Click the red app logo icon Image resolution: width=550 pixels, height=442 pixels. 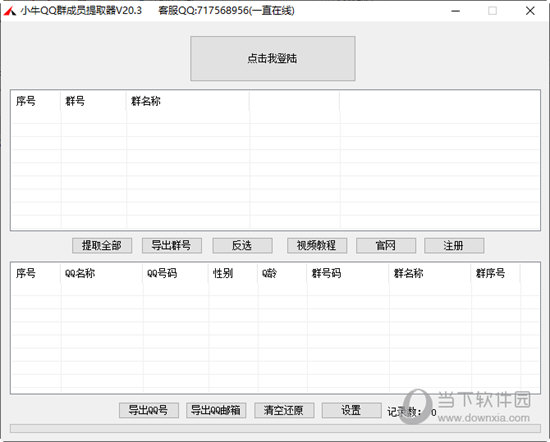tap(9, 11)
